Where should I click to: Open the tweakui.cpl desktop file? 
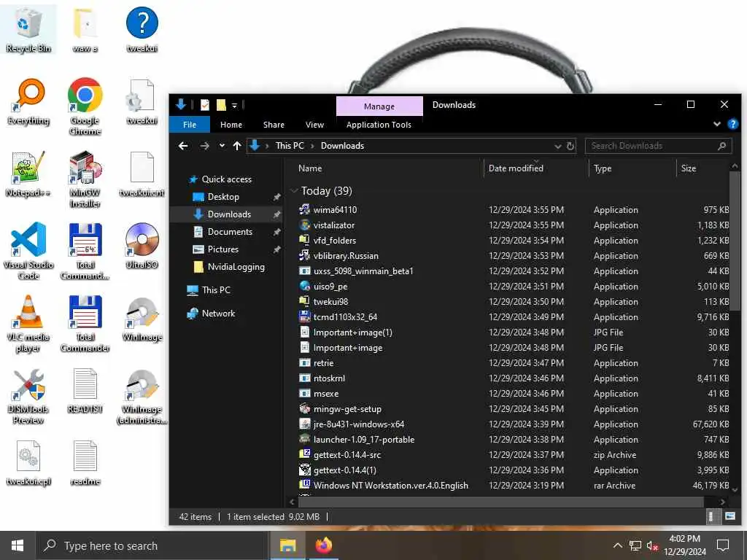click(28, 463)
